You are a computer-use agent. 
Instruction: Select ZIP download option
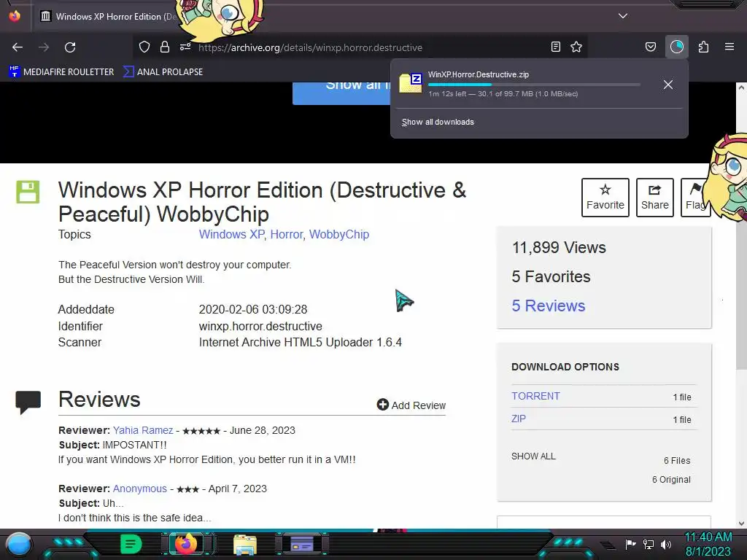pos(519,419)
